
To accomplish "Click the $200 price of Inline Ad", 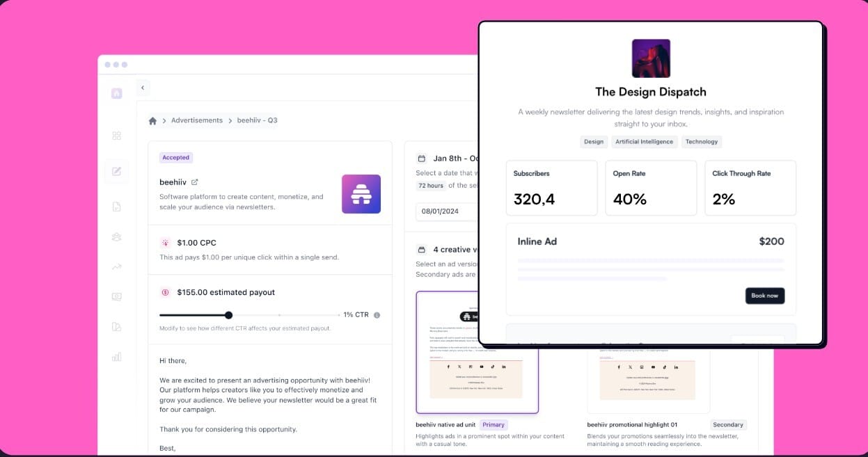I will [771, 241].
